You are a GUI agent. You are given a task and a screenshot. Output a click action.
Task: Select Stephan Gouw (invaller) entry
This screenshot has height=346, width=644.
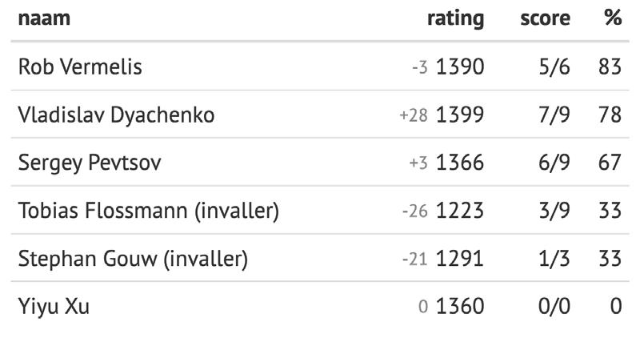(x=133, y=259)
